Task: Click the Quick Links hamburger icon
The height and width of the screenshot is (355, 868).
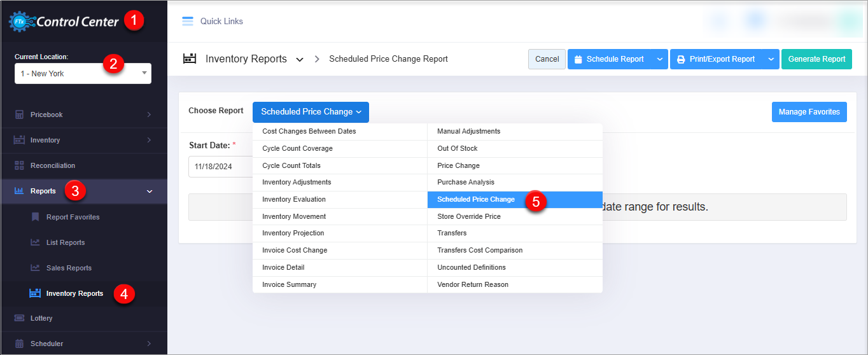Action: coord(188,21)
